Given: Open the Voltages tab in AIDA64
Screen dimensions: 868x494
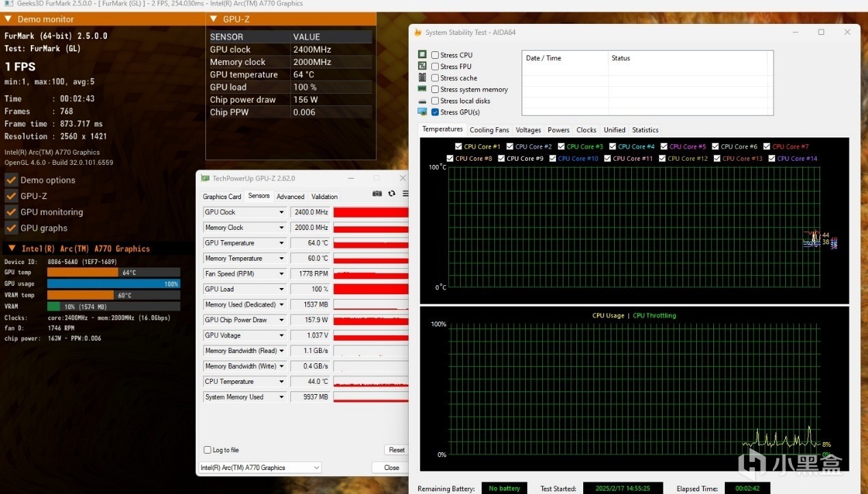Looking at the screenshot, I should pos(528,130).
